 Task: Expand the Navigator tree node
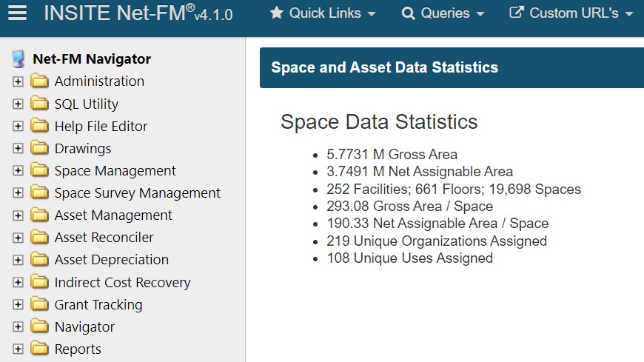point(18,326)
